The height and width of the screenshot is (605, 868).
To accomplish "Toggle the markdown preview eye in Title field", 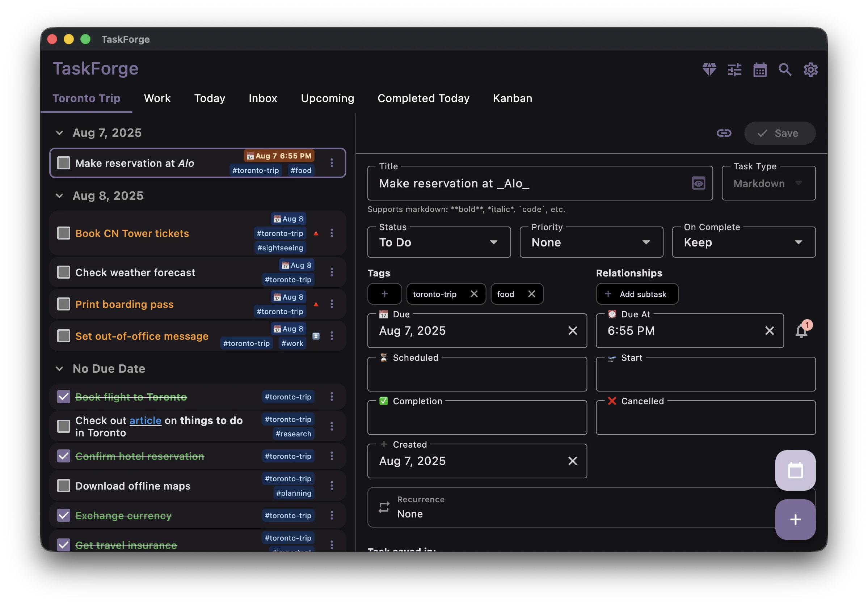I will click(x=698, y=183).
